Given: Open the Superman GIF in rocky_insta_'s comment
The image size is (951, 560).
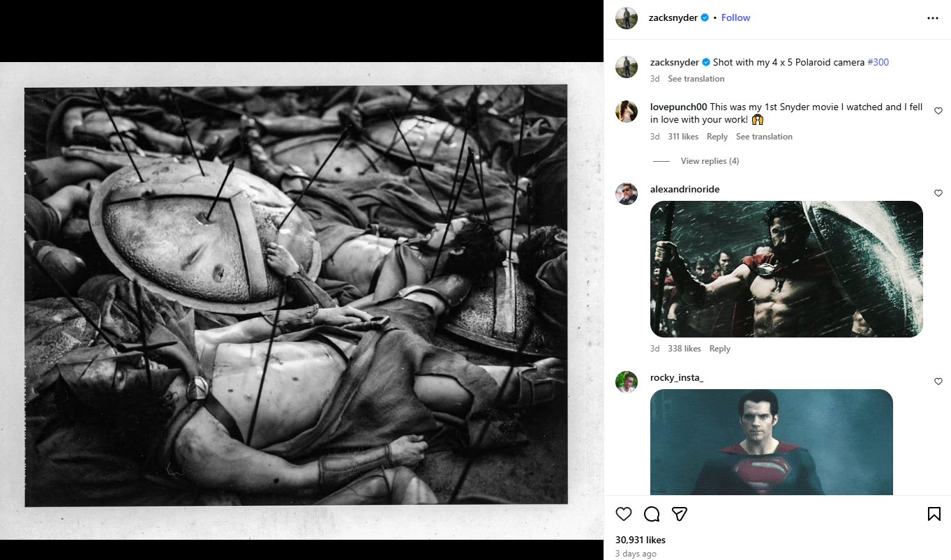Looking at the screenshot, I should coord(772,442).
